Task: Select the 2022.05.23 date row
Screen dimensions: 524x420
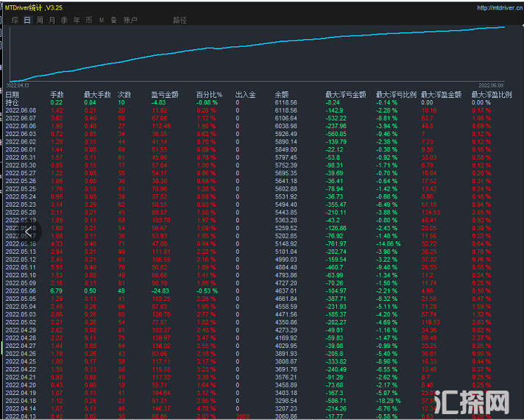Action: 21,204
